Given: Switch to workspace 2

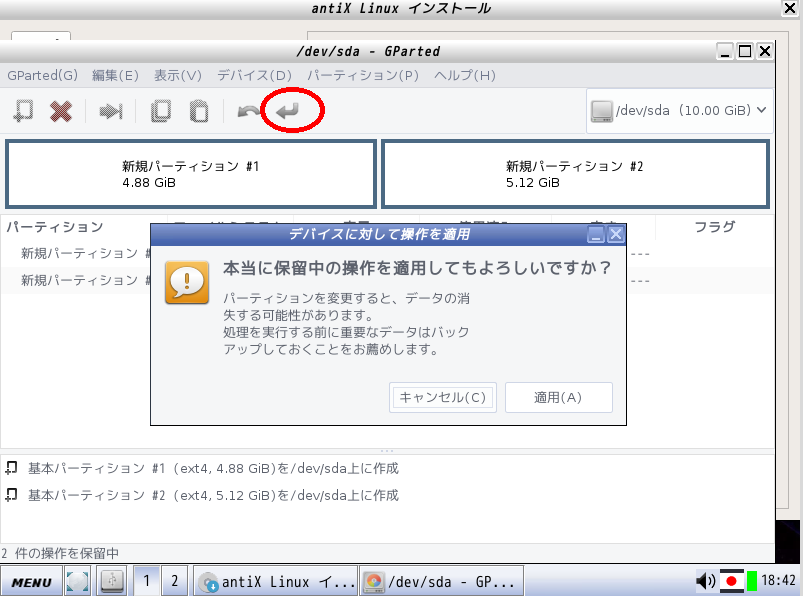Looking at the screenshot, I should (x=175, y=581).
